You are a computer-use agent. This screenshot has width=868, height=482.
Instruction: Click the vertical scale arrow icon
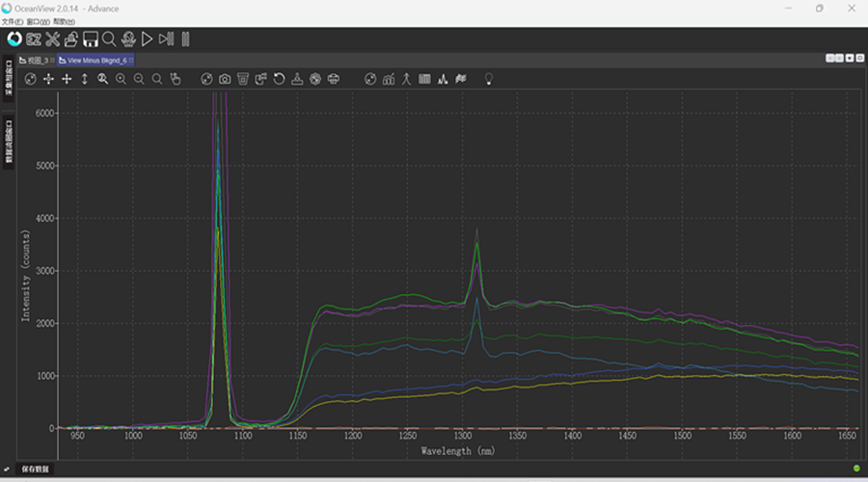click(x=84, y=79)
